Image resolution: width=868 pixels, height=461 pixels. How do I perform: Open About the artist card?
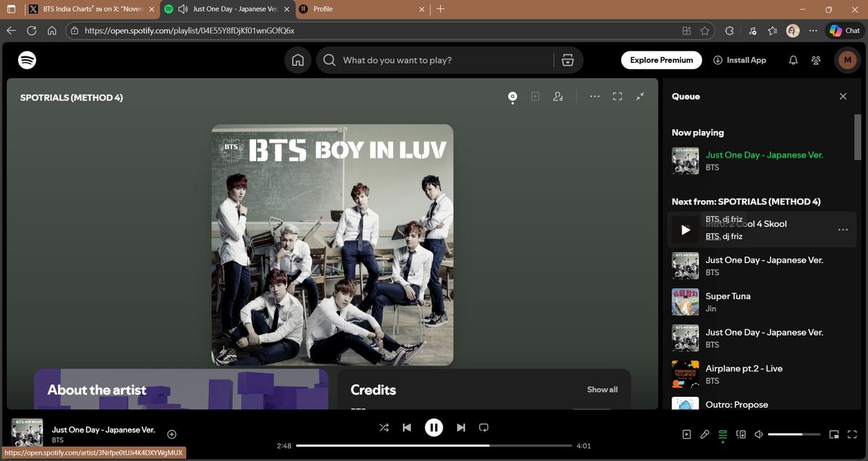click(181, 389)
